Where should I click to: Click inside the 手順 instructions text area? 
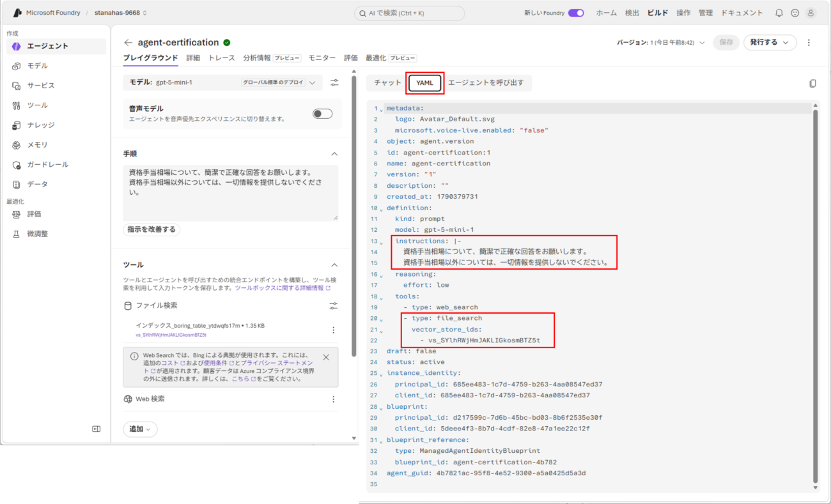tap(231, 192)
